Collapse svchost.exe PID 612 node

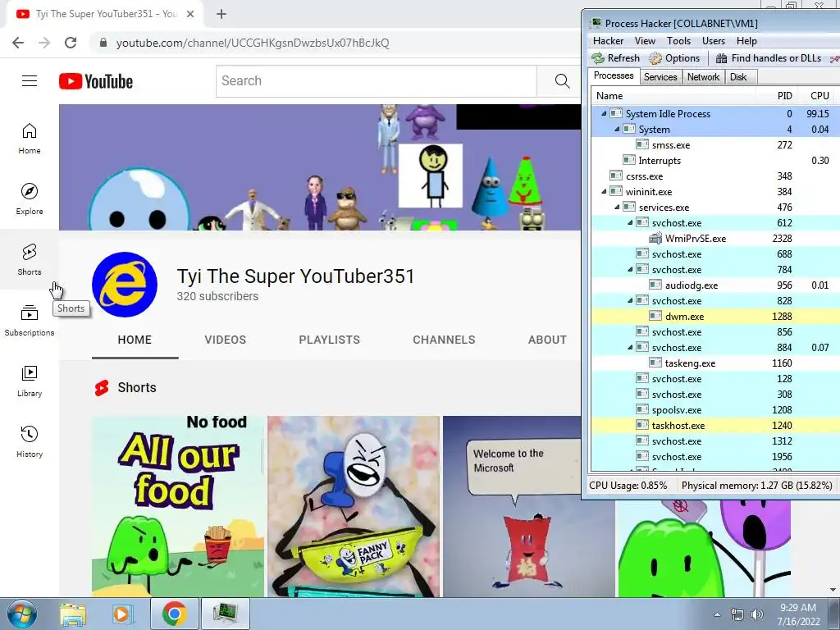[x=630, y=222]
